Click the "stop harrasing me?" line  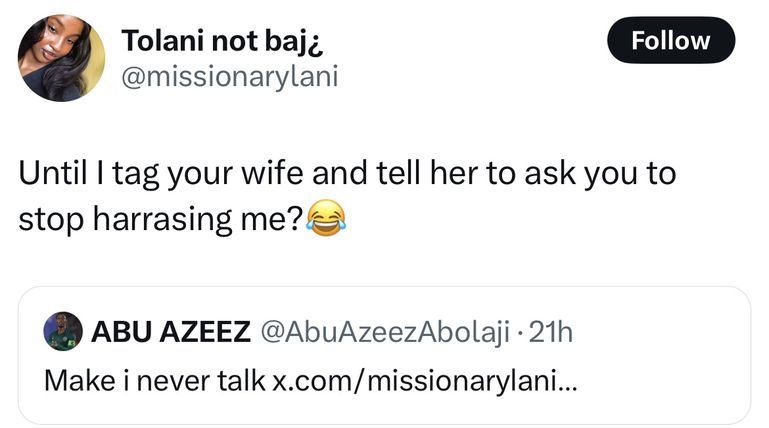click(x=162, y=217)
